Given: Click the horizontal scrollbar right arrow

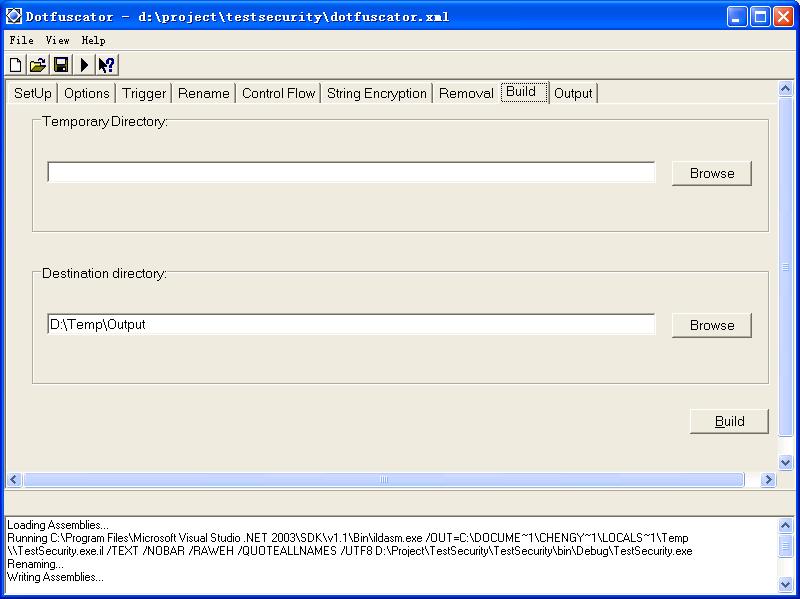Looking at the screenshot, I should point(768,480).
